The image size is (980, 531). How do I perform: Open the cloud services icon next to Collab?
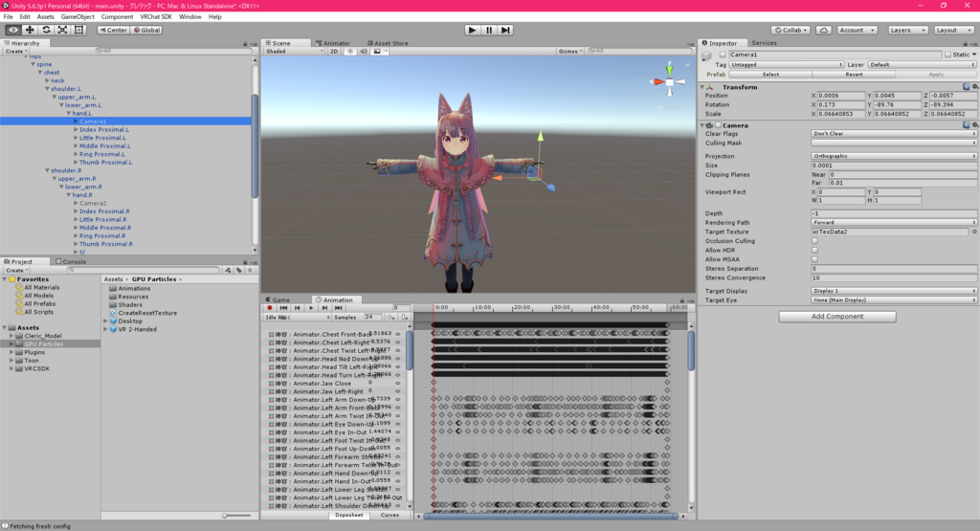(824, 30)
